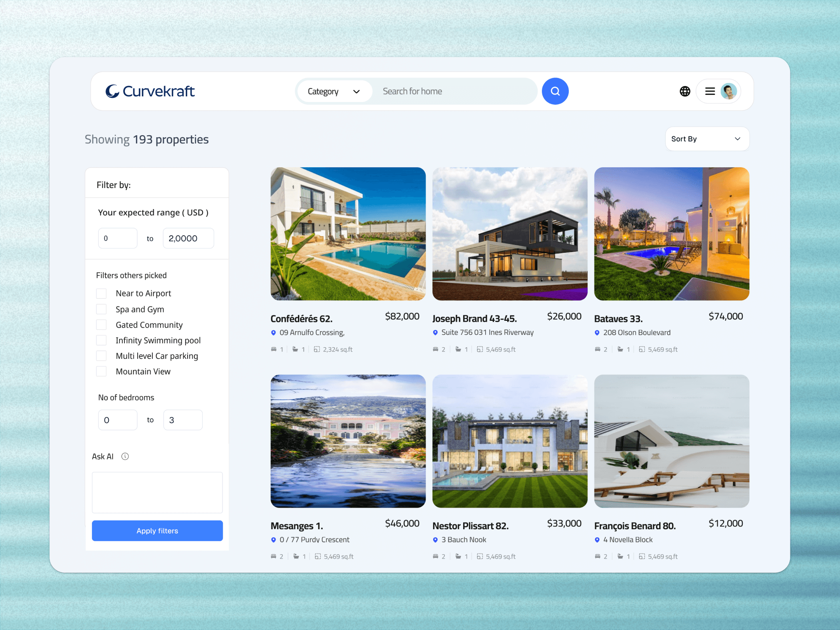The height and width of the screenshot is (630, 840).
Task: Click location pin beside 3 Bauch Nook
Action: 435,540
